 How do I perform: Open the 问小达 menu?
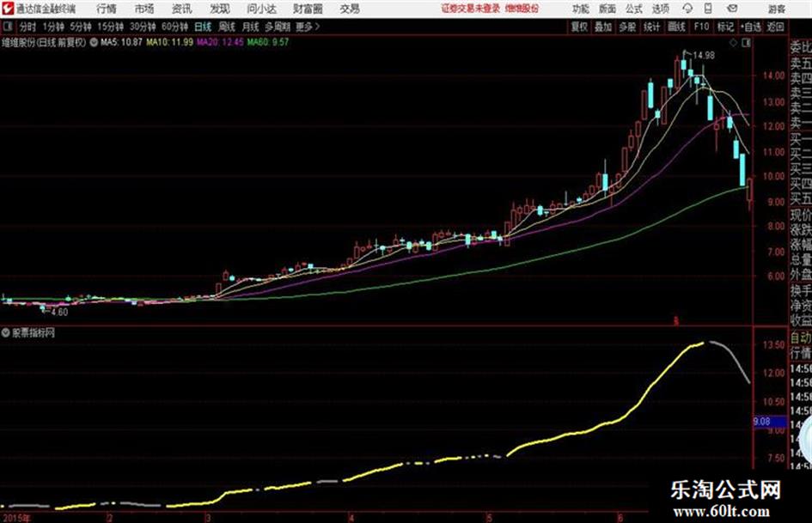pos(261,9)
